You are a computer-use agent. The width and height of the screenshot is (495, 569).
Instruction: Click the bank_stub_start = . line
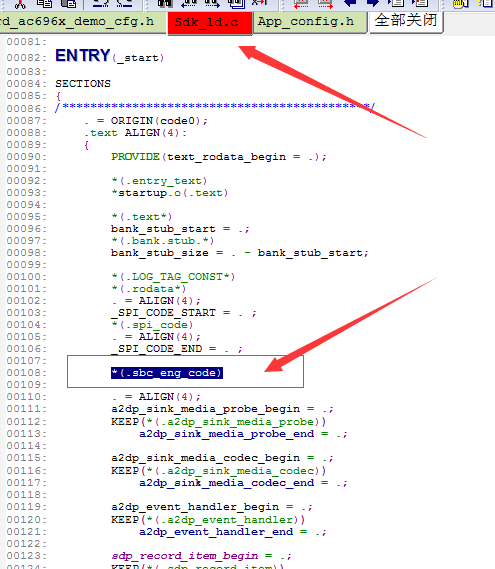coord(180,229)
